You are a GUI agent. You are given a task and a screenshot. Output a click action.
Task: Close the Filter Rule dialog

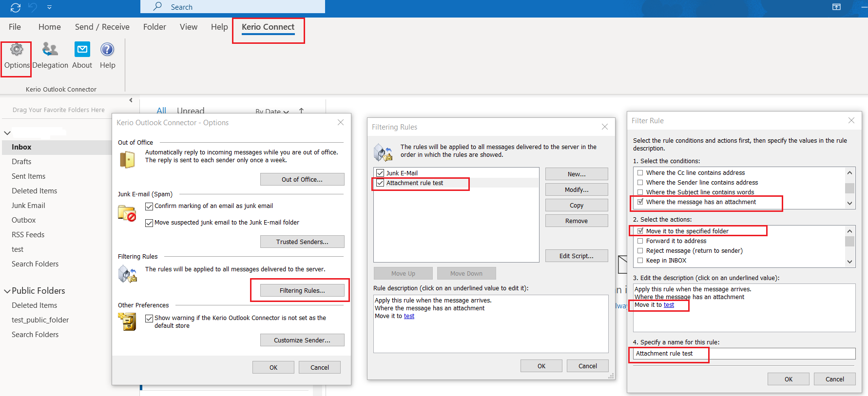click(x=851, y=120)
